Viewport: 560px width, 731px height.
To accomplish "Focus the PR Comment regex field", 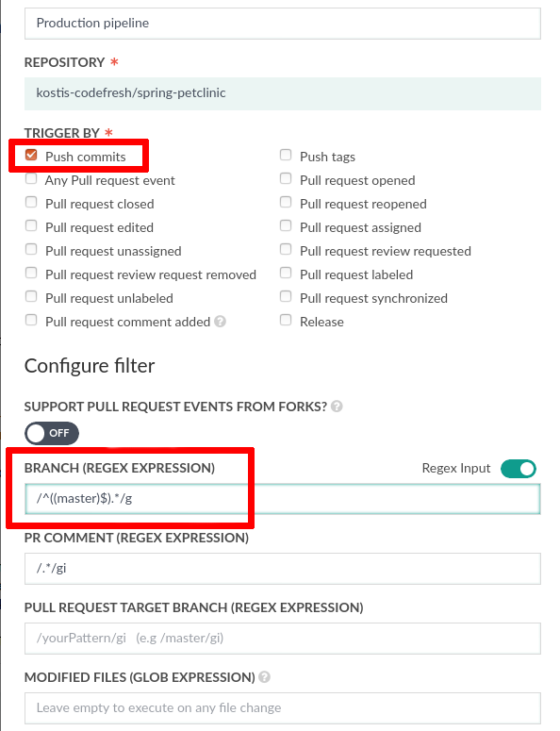I will 282,569.
